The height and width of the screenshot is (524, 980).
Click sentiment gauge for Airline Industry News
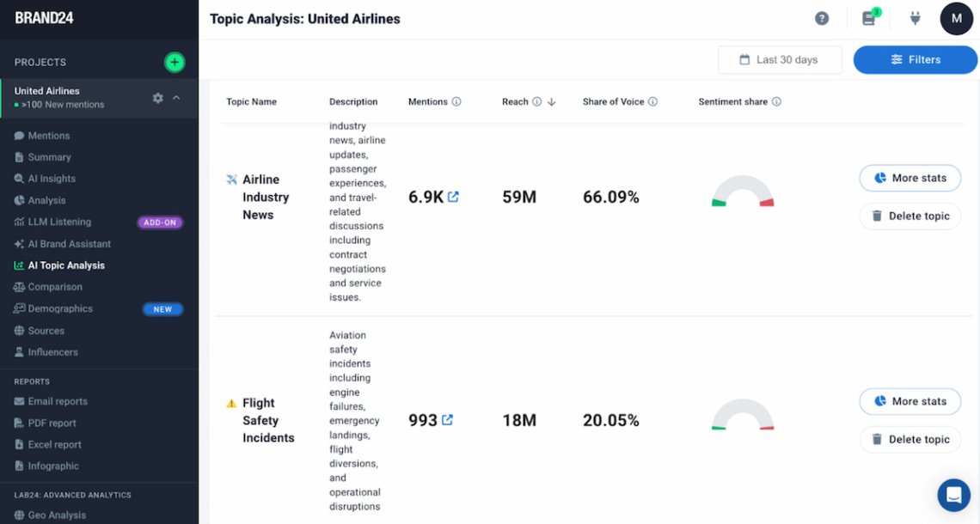click(x=743, y=192)
